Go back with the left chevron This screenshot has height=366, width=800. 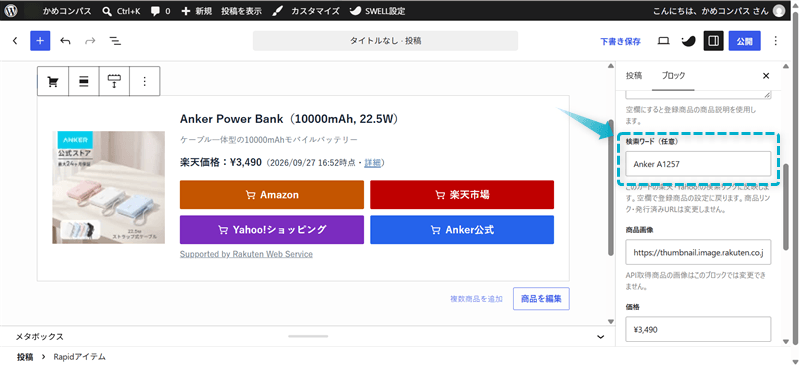click(15, 41)
